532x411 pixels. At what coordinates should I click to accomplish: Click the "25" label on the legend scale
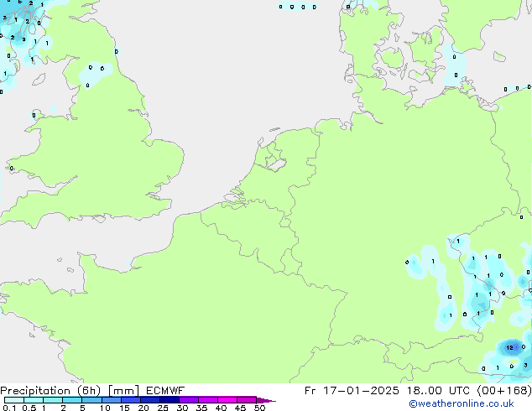pyautogui.click(x=163, y=408)
